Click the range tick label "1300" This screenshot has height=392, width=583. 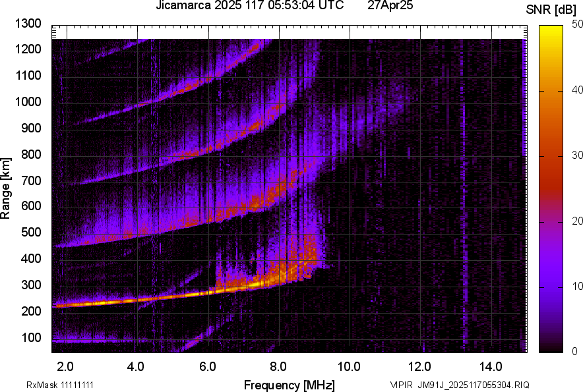(x=28, y=24)
